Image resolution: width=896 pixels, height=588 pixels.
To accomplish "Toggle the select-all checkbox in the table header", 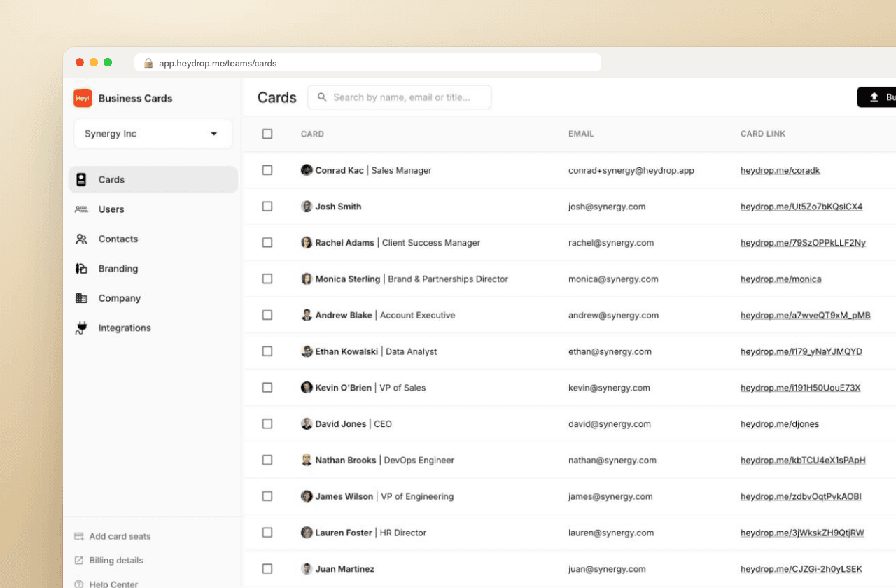I will coord(267,134).
